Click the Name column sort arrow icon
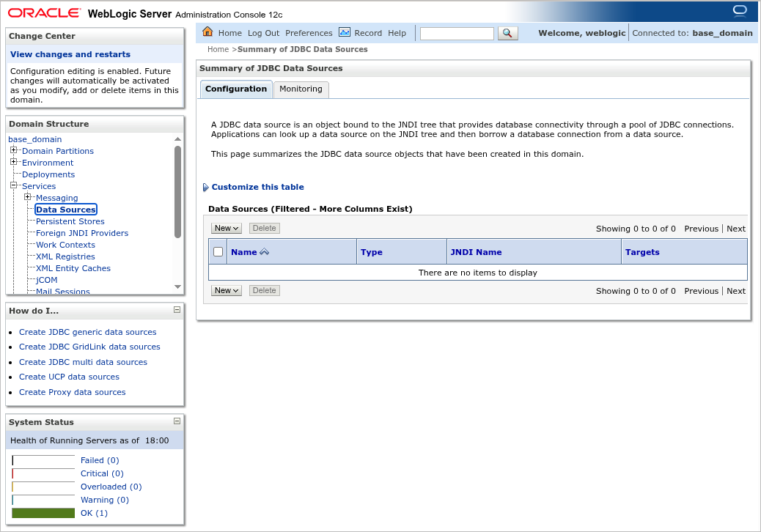 point(265,252)
